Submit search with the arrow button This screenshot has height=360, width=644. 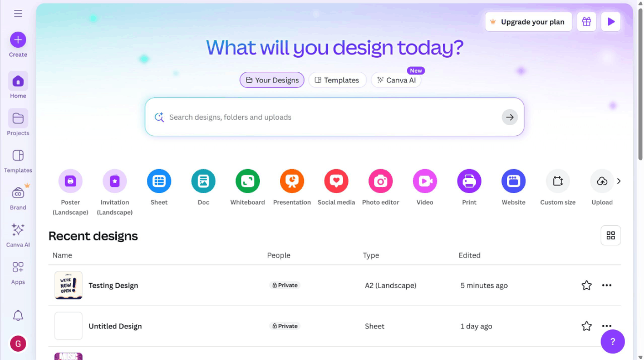pyautogui.click(x=510, y=117)
